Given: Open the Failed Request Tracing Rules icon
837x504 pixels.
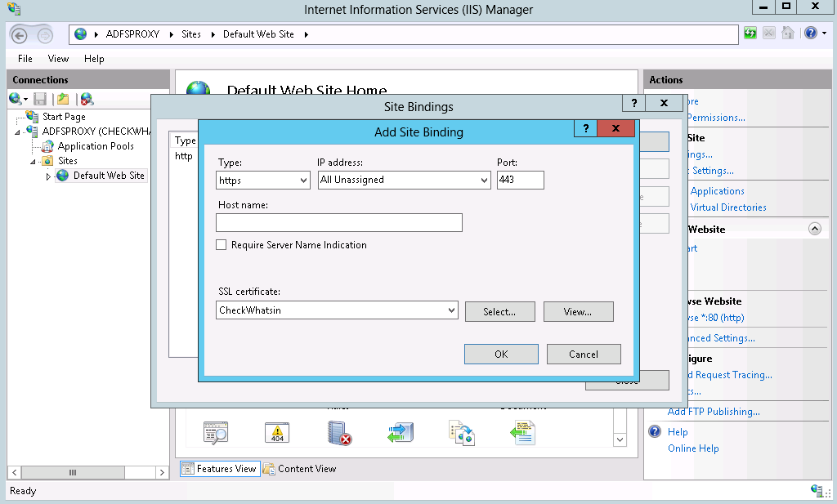Looking at the screenshot, I should pyautogui.click(x=216, y=433).
